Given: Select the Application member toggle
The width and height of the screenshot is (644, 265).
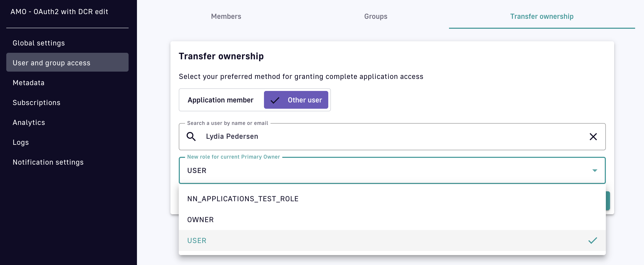Looking at the screenshot, I should [x=220, y=100].
